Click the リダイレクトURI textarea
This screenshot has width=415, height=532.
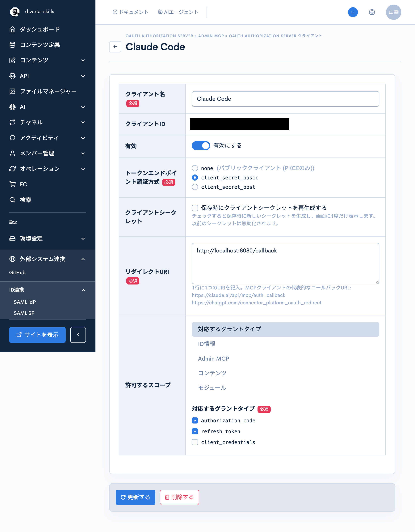tap(285, 264)
